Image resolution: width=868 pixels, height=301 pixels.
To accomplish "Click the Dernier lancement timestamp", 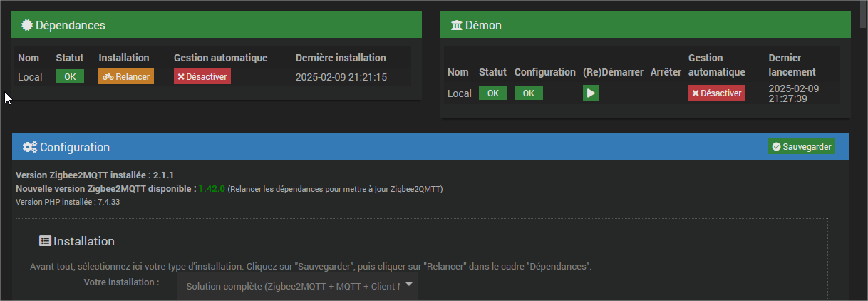I will [794, 93].
